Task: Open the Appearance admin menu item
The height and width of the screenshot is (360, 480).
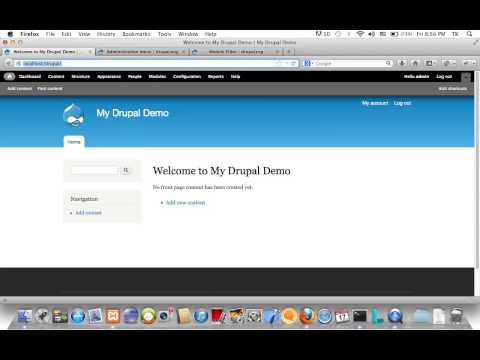Action: [x=109, y=77]
